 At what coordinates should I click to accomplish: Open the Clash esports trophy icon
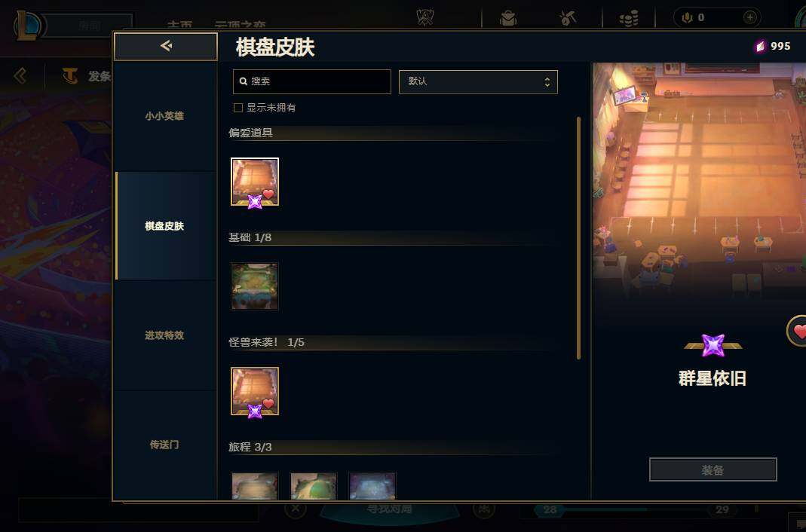(425, 17)
